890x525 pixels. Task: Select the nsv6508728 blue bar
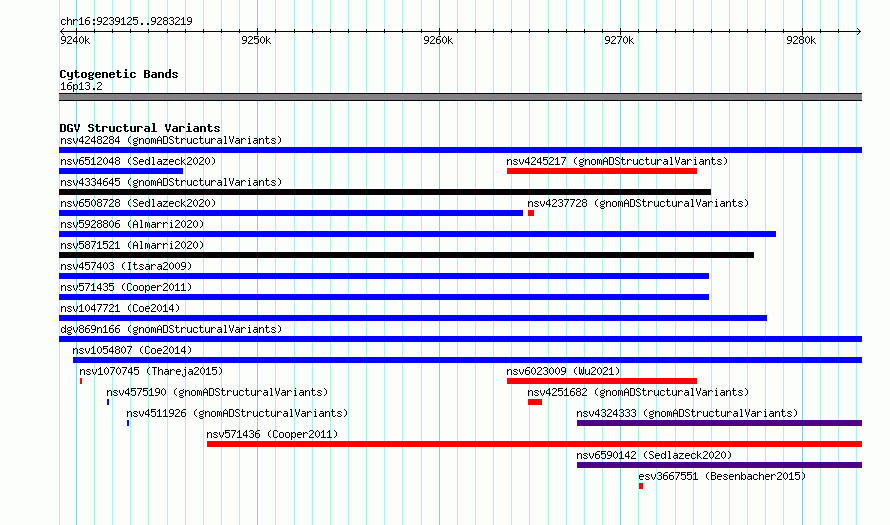coord(291,213)
